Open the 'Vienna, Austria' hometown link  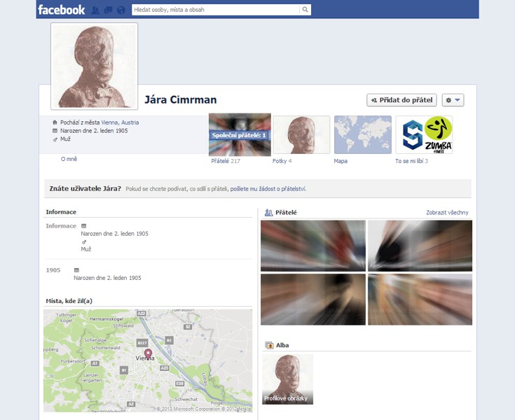coord(120,122)
